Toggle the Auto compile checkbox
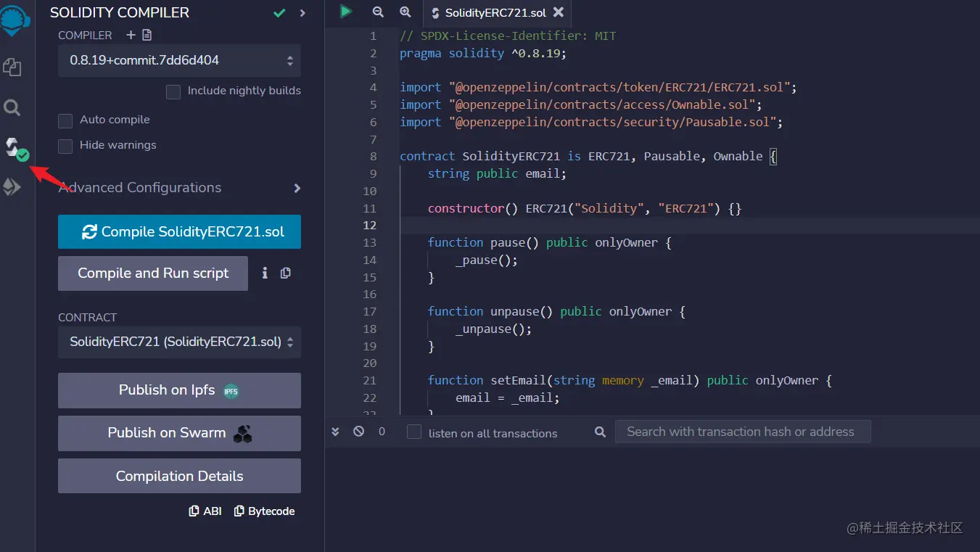Viewport: 980px width, 552px height. (65, 120)
